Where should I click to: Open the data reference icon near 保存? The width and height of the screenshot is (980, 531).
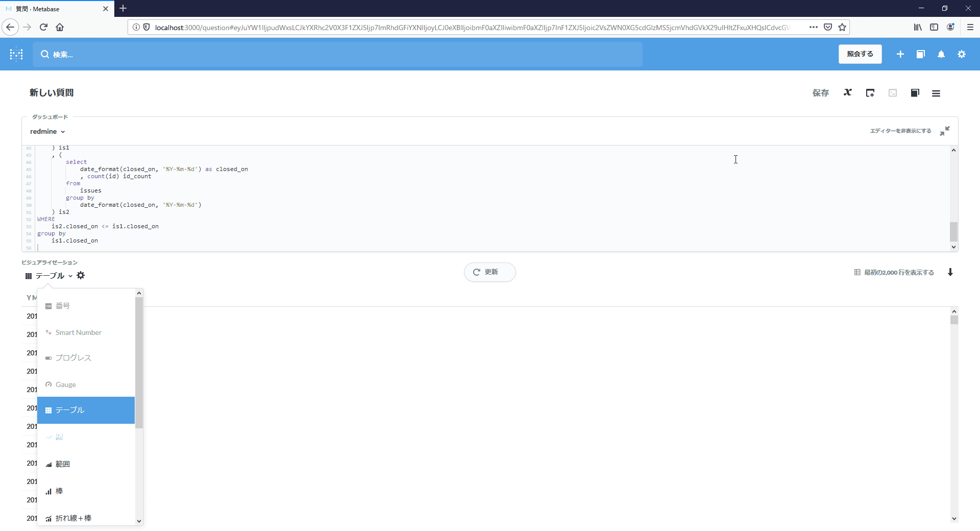(915, 93)
